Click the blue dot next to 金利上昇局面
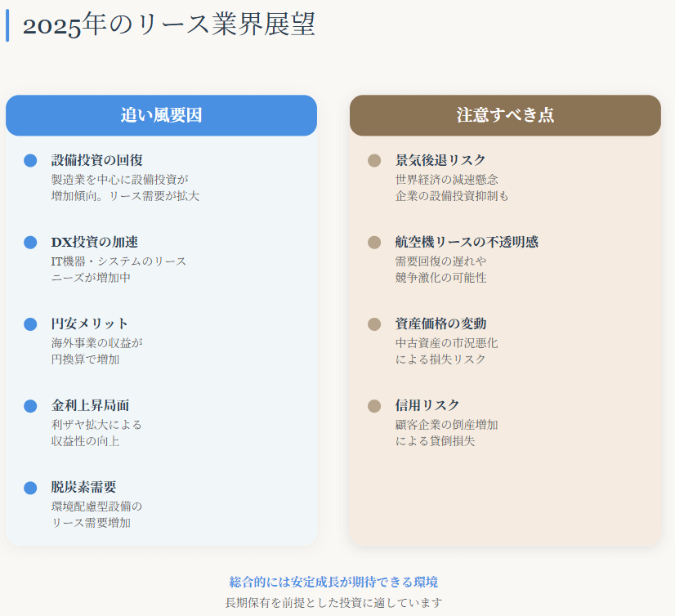The height and width of the screenshot is (616, 675). tap(30, 406)
